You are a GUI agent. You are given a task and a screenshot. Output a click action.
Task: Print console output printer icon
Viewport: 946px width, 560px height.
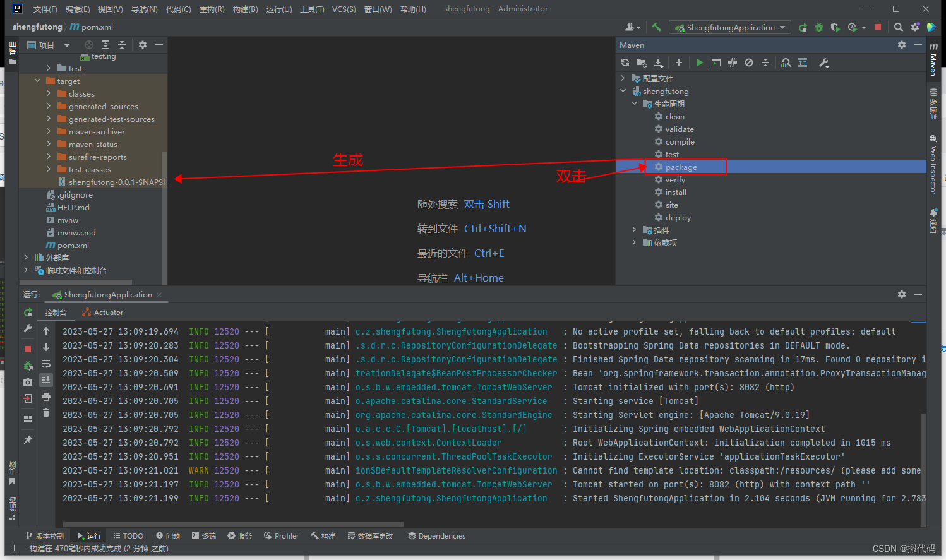[46, 396]
